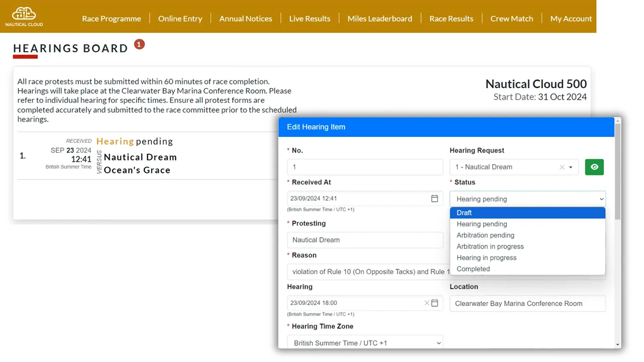Choose Arbitration in progress option
The height and width of the screenshot is (362, 644).
tap(528, 246)
